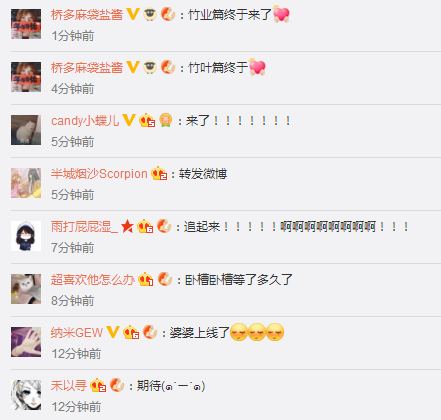Click the orange swirl badge beside 超喜欢他怎么办
The height and width of the screenshot is (420, 441).
point(165,279)
